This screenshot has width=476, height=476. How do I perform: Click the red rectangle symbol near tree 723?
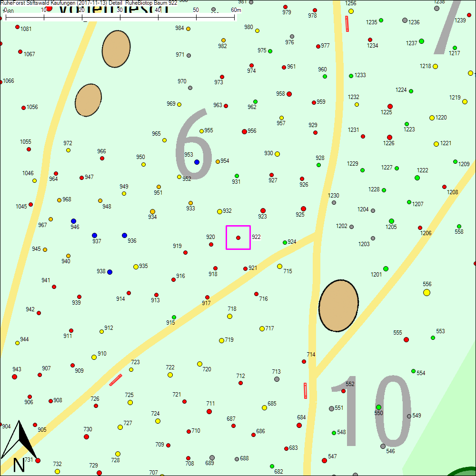click(116, 379)
